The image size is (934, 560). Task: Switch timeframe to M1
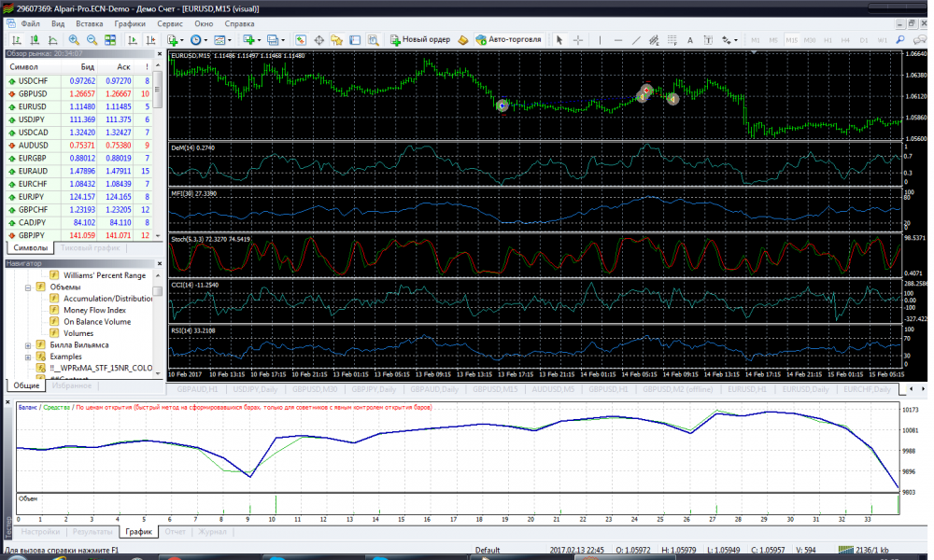pyautogui.click(x=756, y=40)
